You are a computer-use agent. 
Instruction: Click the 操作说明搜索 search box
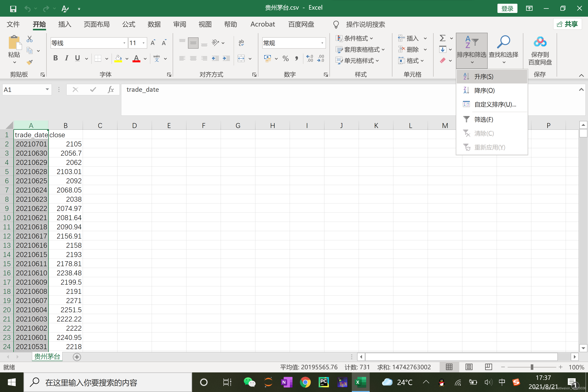pyautogui.click(x=365, y=24)
